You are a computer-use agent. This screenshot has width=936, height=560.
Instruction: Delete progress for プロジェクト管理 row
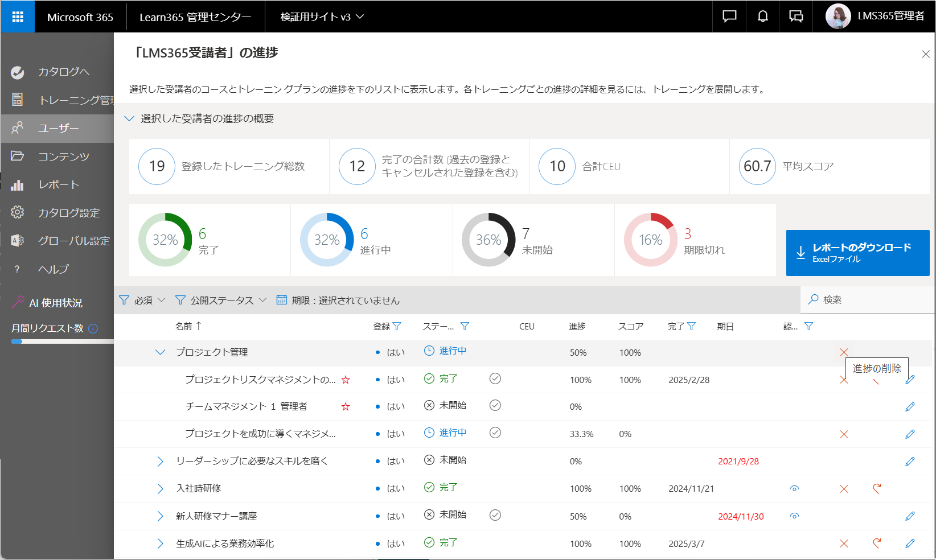tap(844, 352)
